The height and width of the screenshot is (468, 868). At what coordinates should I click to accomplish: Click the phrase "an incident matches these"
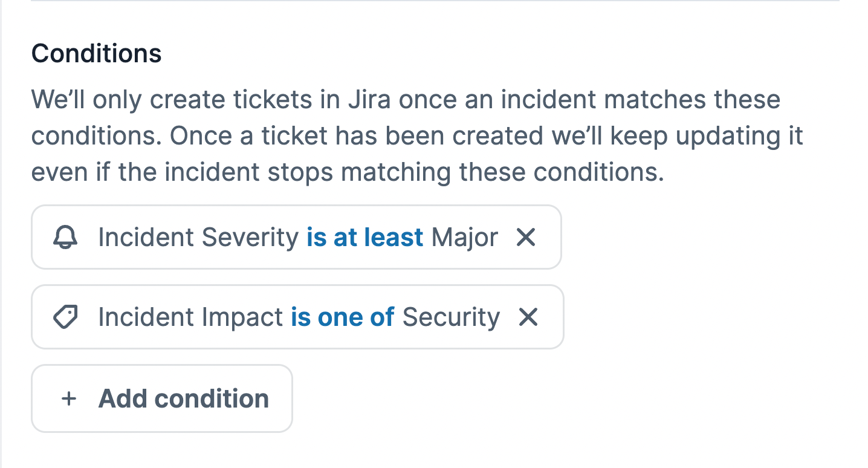click(x=622, y=99)
